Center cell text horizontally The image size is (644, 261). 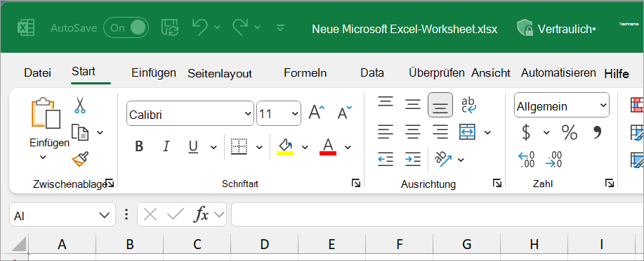point(413,132)
